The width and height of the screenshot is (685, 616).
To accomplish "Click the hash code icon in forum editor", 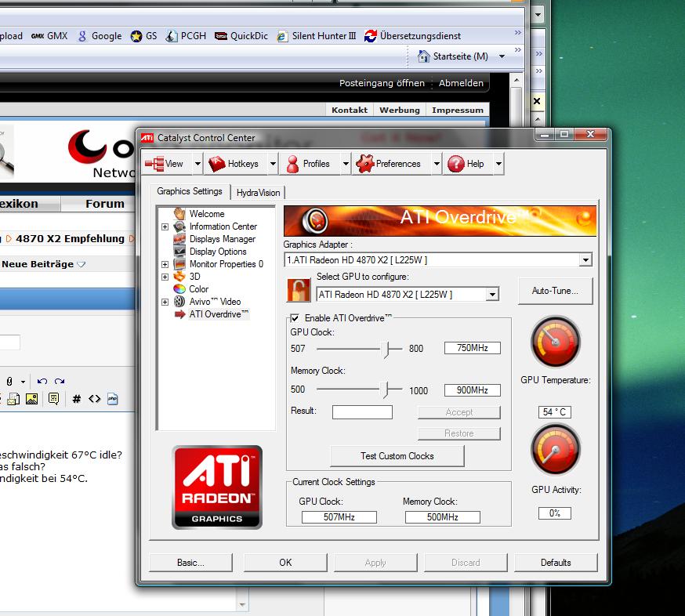I will (x=77, y=398).
